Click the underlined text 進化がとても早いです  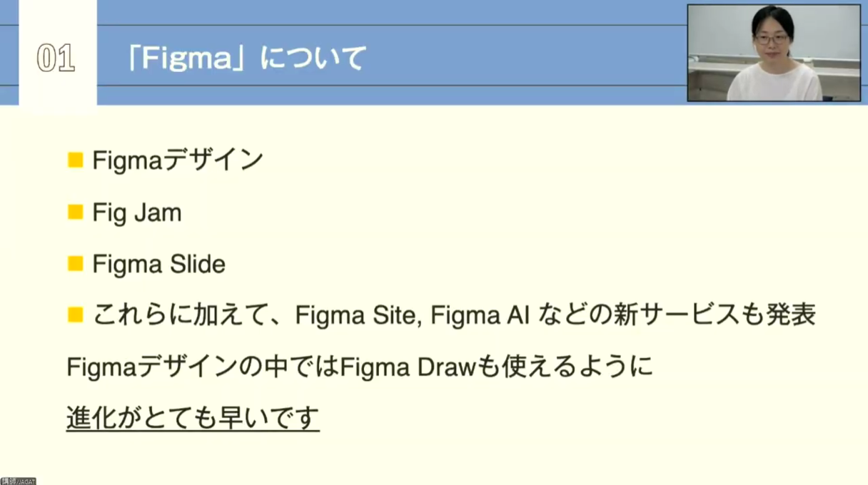pos(193,418)
